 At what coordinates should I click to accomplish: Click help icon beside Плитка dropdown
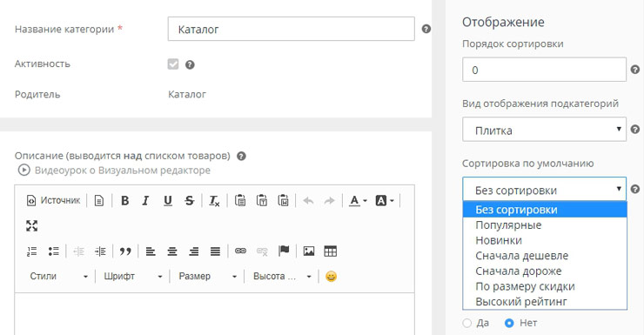635,130
